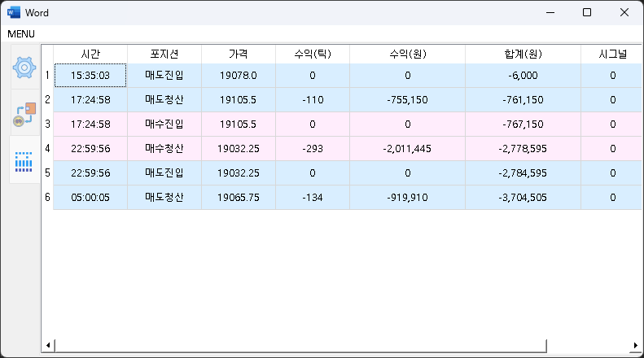Click the horizontal scrollbar right arrow
Screen dimensions: 644x358
click(635, 345)
